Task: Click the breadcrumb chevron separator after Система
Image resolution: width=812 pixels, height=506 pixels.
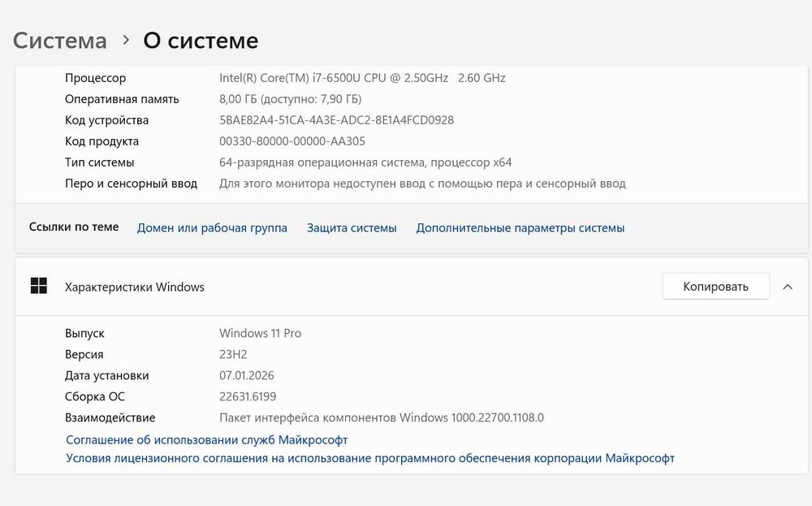Action: pyautogui.click(x=126, y=40)
